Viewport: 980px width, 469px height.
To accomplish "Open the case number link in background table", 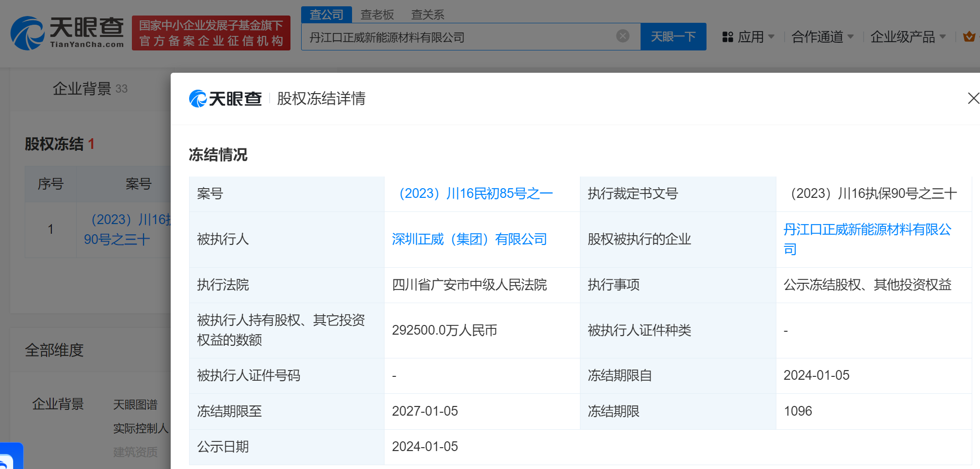I will (127, 229).
